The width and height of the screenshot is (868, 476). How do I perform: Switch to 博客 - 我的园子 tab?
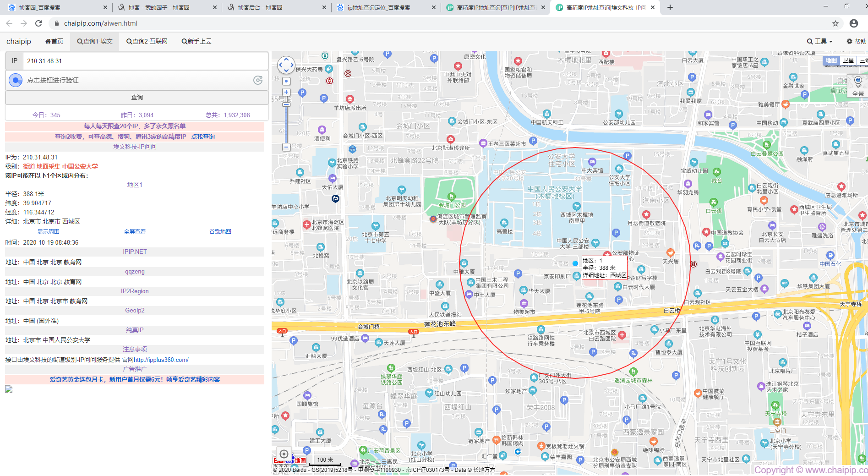[167, 7]
